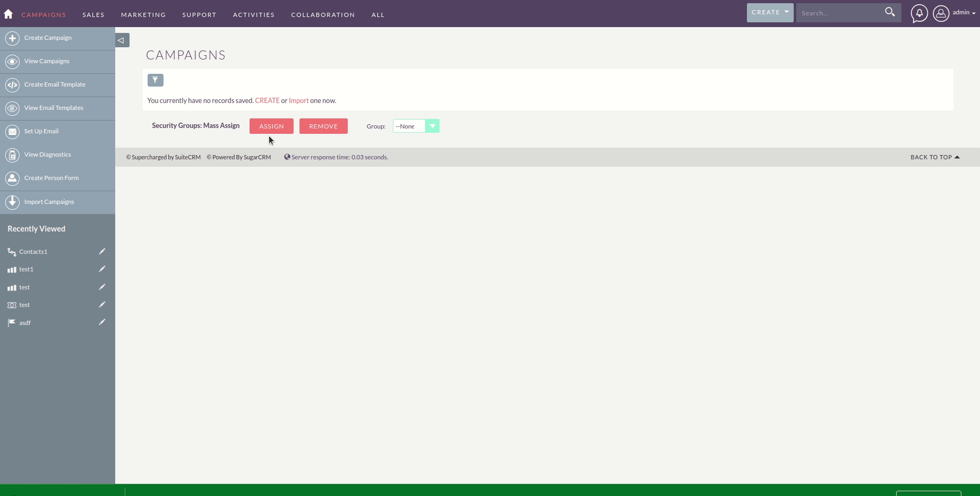Image resolution: width=980 pixels, height=496 pixels.
Task: Open the Group selection dropdown
Action: [432, 126]
